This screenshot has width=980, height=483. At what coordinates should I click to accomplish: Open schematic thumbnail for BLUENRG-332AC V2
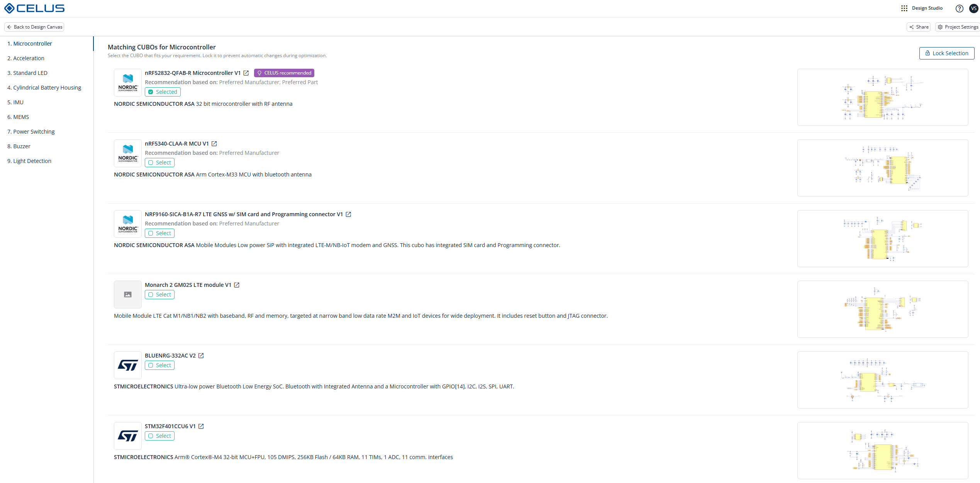click(x=882, y=380)
